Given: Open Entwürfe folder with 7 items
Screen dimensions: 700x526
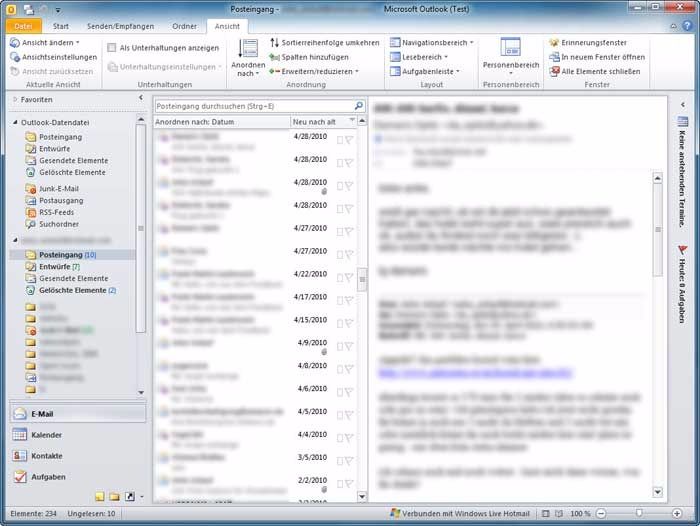Looking at the screenshot, I should (x=53, y=267).
